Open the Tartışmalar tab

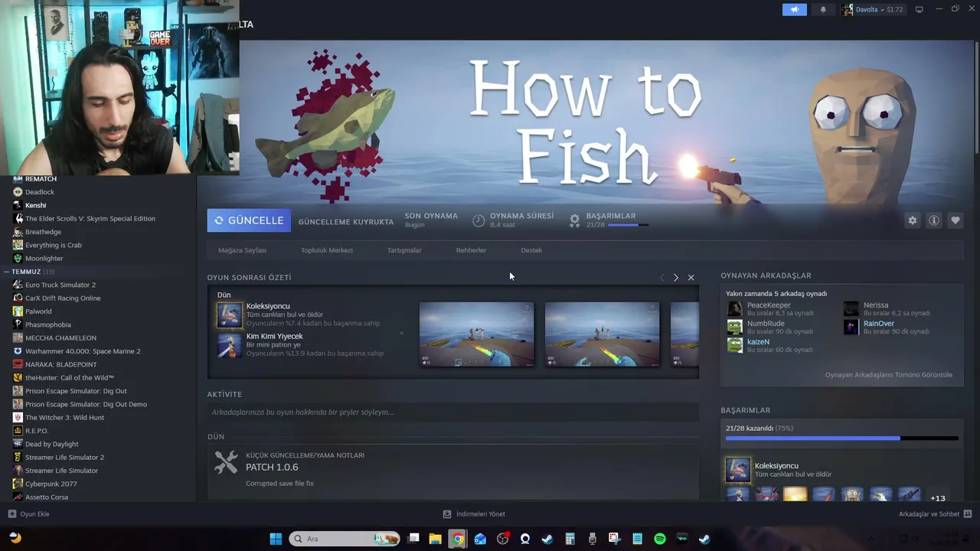404,250
